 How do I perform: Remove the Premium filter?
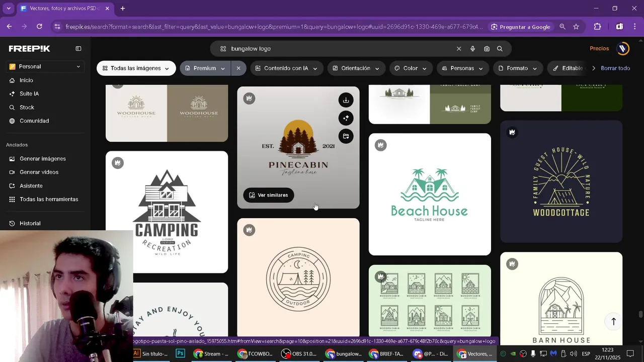[x=238, y=68]
